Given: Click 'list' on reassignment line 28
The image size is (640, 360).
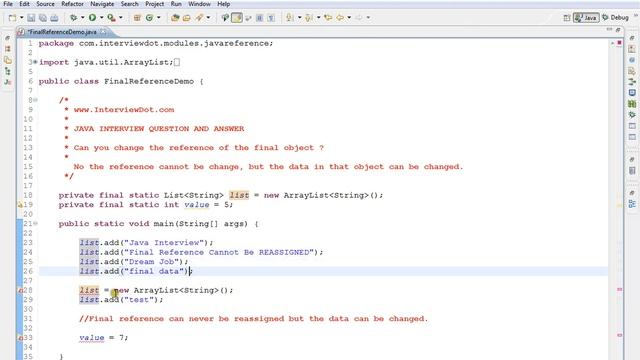Looking at the screenshot, I should pos(89,290).
